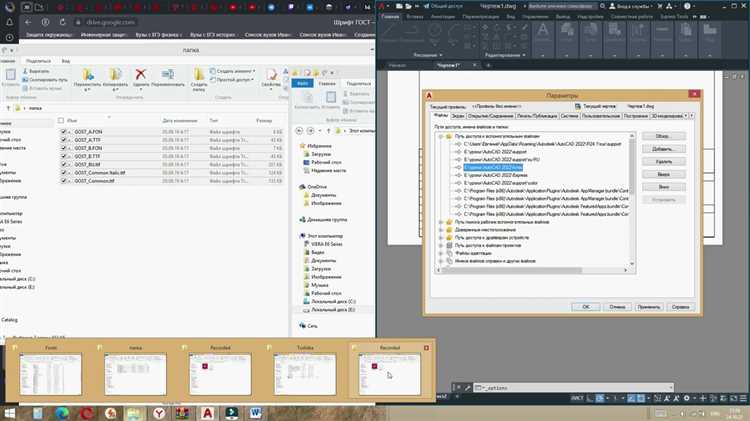Click the Rename icon in Explorer ribbon
750x421 pixels.
(x=168, y=73)
